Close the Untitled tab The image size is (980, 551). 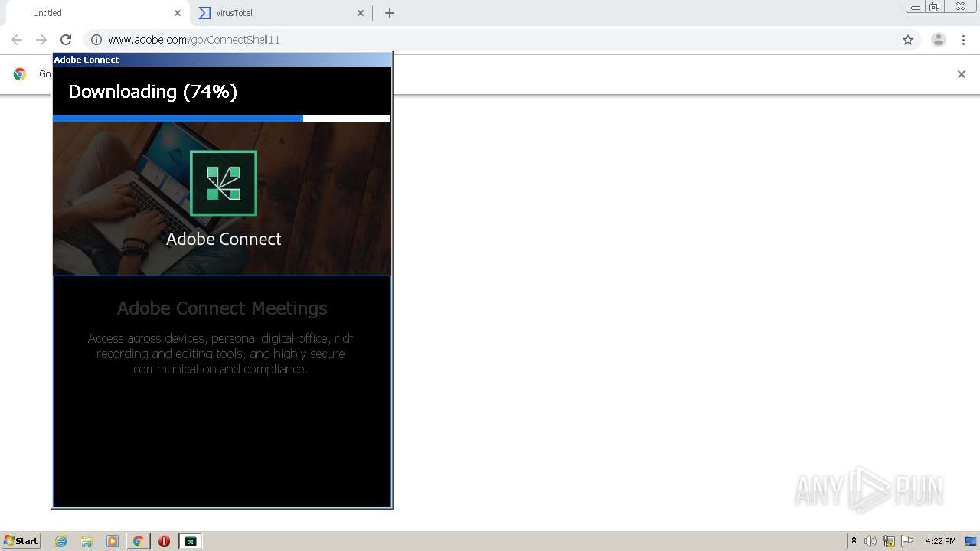tap(178, 13)
